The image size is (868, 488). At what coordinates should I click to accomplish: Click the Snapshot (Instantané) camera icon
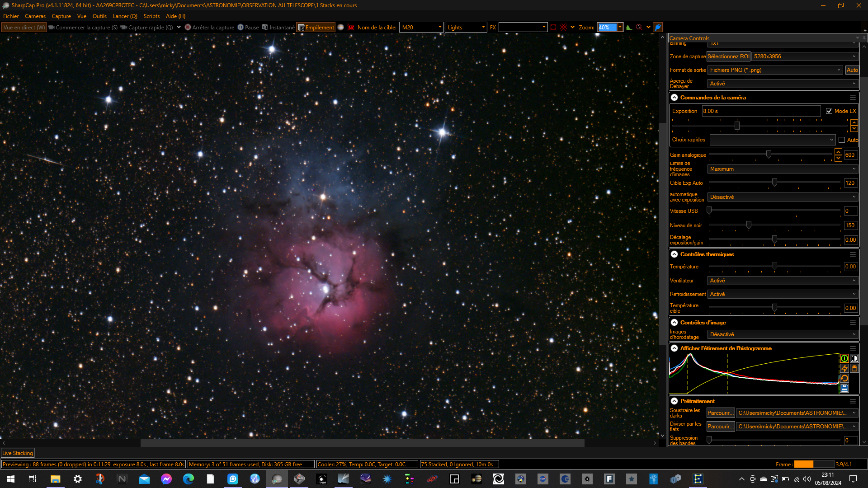[x=265, y=27]
